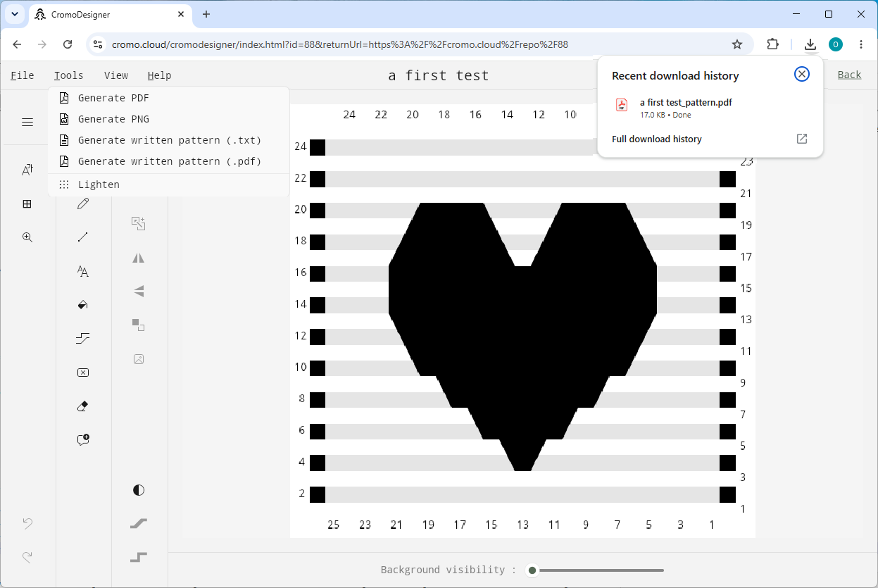The height and width of the screenshot is (588, 878).
Task: Click the Back link
Action: pyautogui.click(x=849, y=75)
